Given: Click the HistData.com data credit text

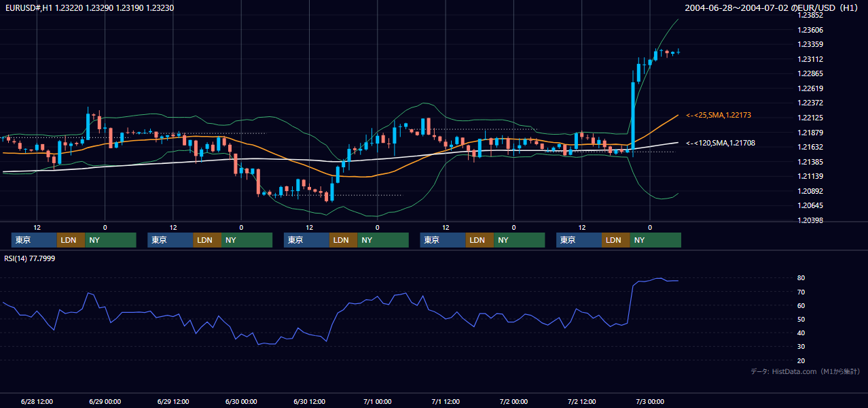Looking at the screenshot, I should [x=806, y=371].
